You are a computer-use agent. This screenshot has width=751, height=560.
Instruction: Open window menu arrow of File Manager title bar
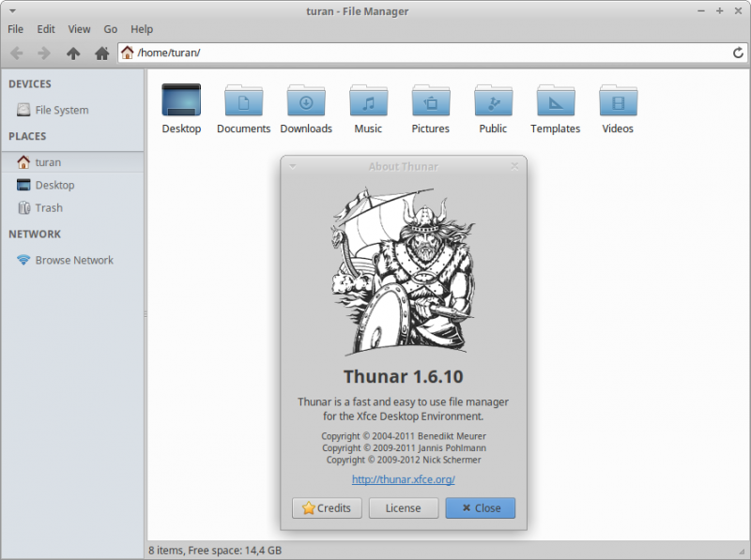[12, 10]
